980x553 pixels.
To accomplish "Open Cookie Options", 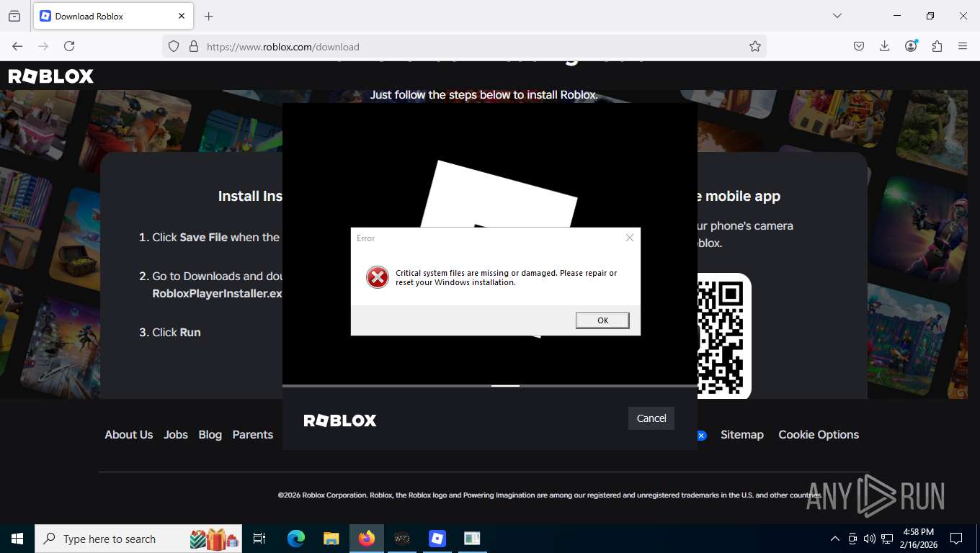I will pos(819,434).
